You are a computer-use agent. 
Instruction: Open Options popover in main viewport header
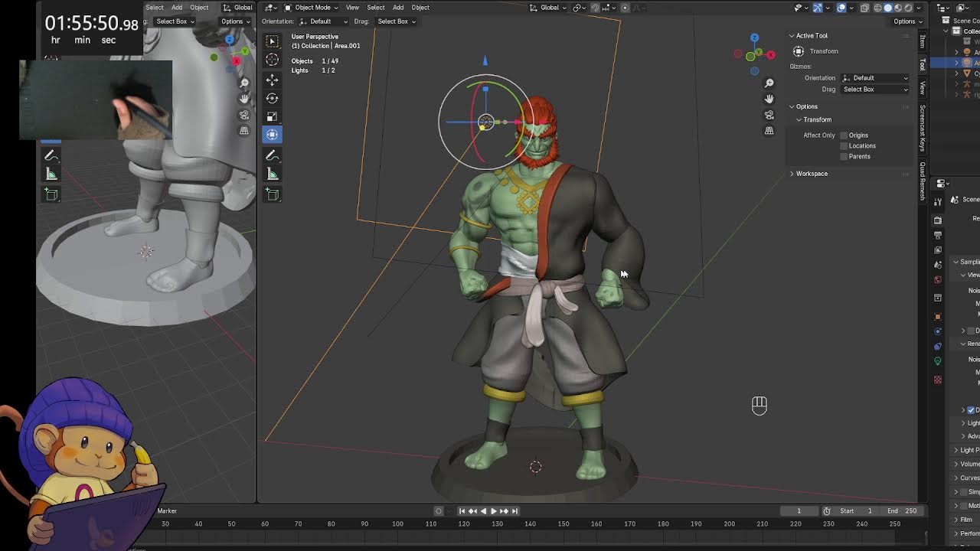(x=907, y=21)
